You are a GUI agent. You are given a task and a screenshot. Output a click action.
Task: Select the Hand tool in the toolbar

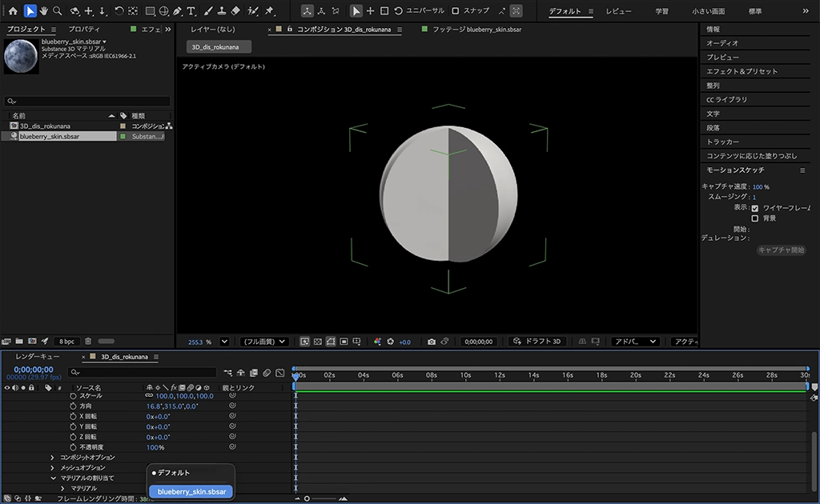pyautogui.click(x=43, y=11)
